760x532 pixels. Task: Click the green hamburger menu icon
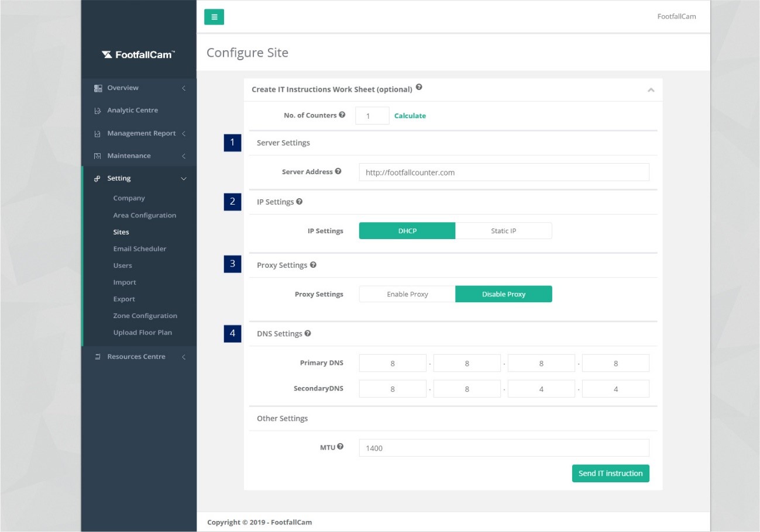coord(214,17)
